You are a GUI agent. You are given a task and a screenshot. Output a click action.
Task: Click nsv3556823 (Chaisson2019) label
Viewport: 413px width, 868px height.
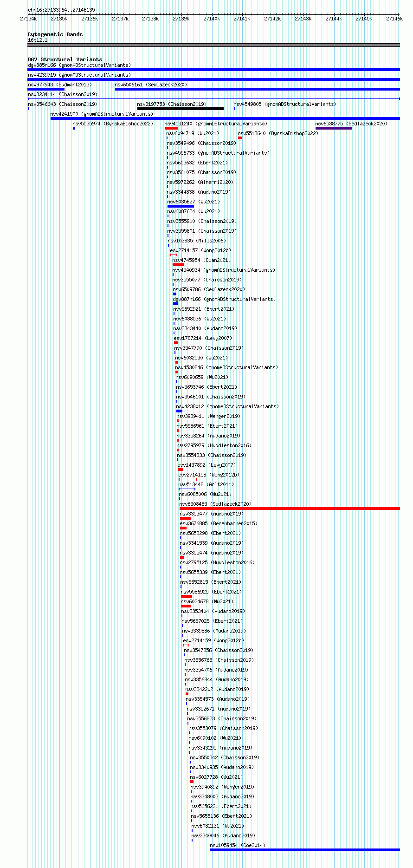point(222,718)
